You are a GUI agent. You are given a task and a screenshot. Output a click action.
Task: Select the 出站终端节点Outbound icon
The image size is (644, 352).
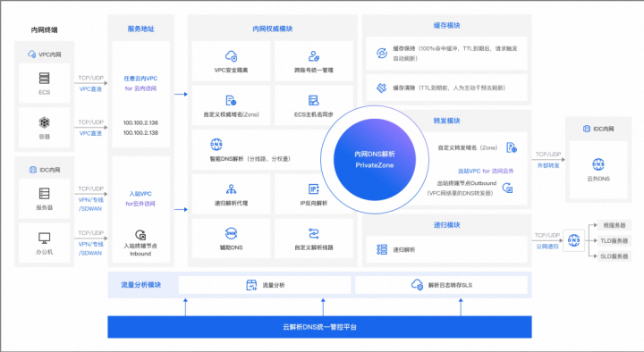508,189
